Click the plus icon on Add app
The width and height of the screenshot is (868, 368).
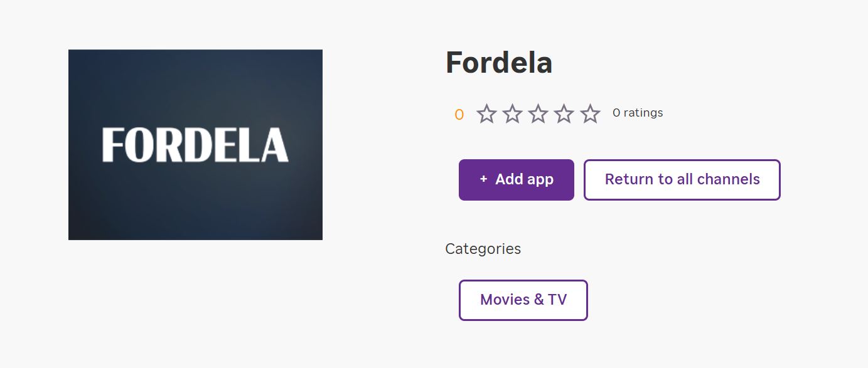point(483,179)
